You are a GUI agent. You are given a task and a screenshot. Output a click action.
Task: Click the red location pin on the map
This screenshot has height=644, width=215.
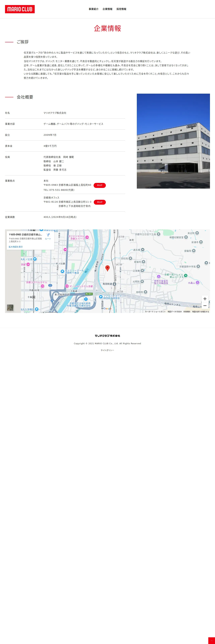[x=107, y=268]
